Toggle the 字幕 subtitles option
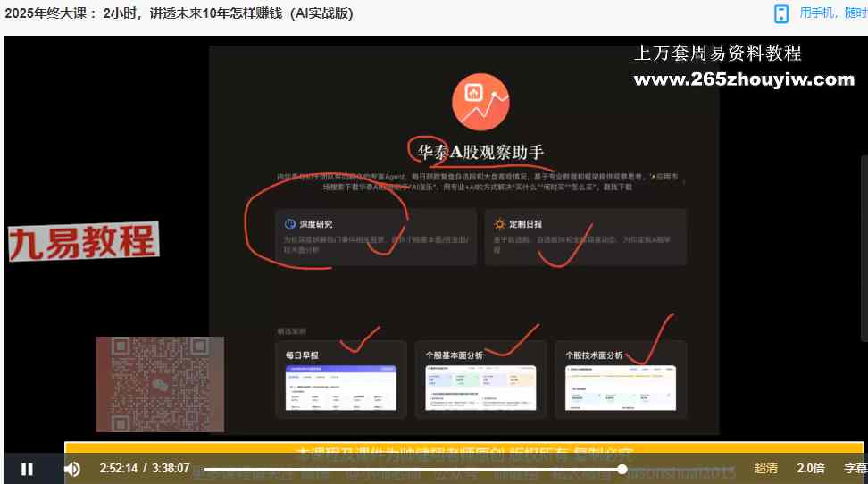Image resolution: width=868 pixels, height=484 pixels. (x=855, y=468)
